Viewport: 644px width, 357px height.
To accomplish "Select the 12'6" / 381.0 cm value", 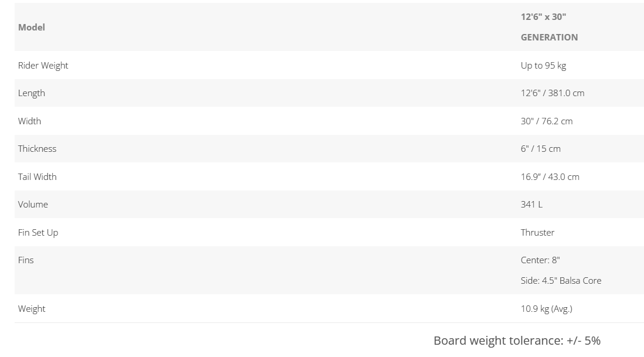I will point(552,93).
